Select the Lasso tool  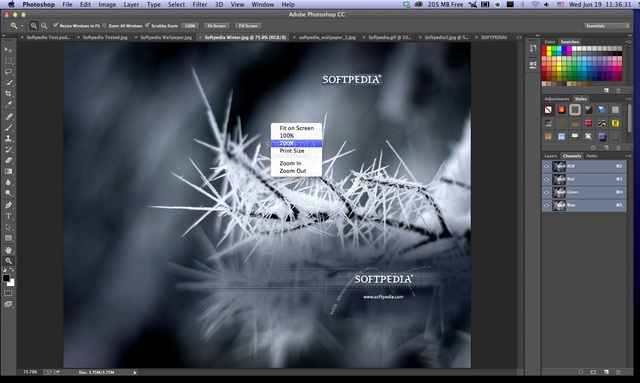[8, 72]
